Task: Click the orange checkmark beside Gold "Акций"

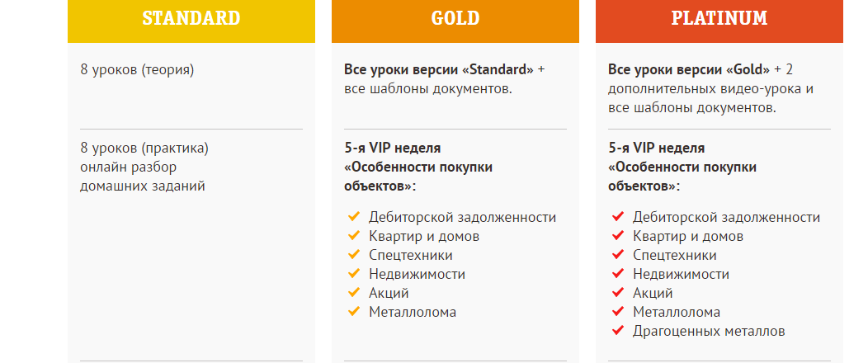Action: [355, 293]
